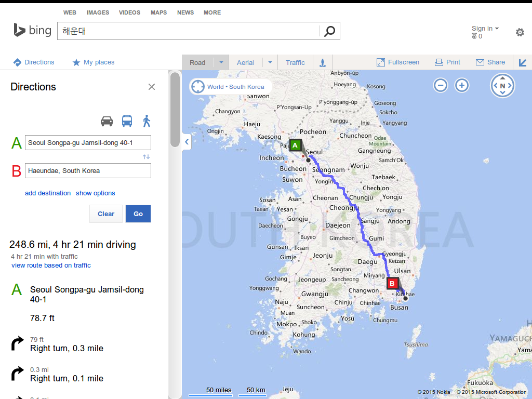Click Seoul Songpa-gu Jamsil-dong 40-1 step
This screenshot has width=532, height=399.
(87, 295)
